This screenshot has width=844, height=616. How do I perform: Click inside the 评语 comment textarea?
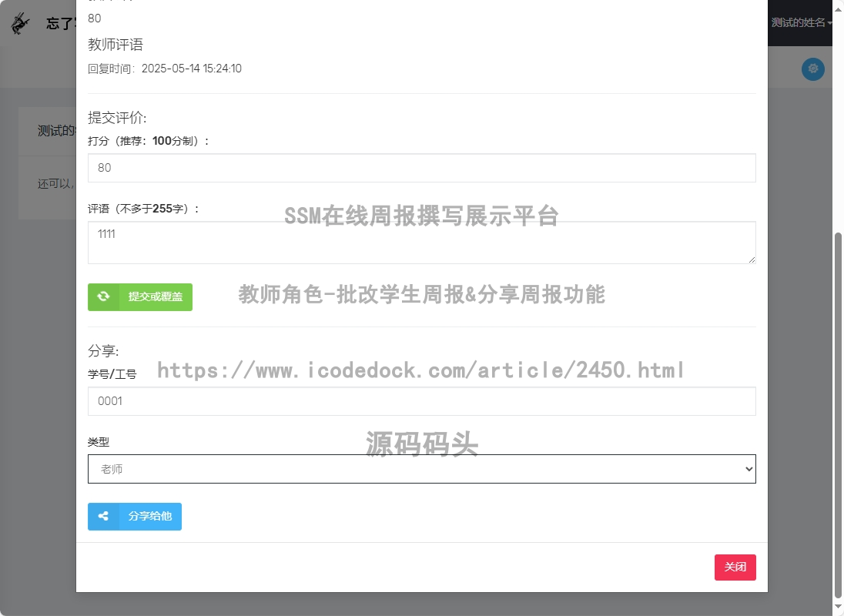421,243
